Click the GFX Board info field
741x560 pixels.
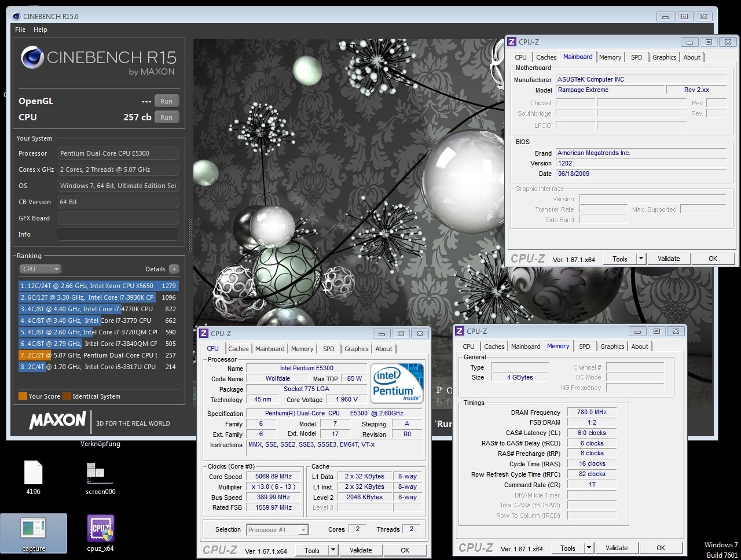pyautogui.click(x=118, y=218)
